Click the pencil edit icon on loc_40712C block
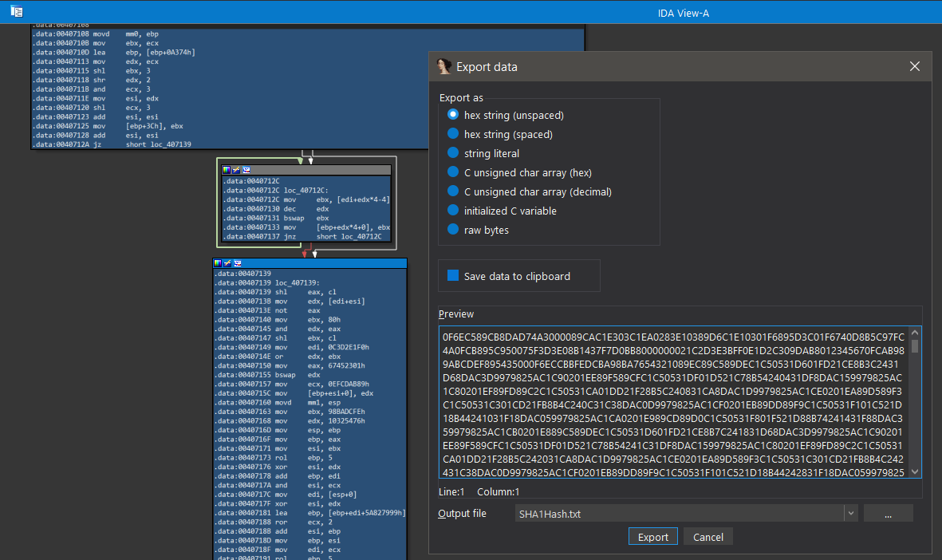 [236, 170]
